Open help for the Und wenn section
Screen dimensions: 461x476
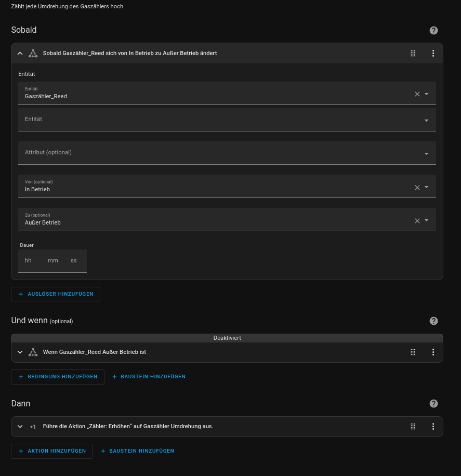coord(433,321)
